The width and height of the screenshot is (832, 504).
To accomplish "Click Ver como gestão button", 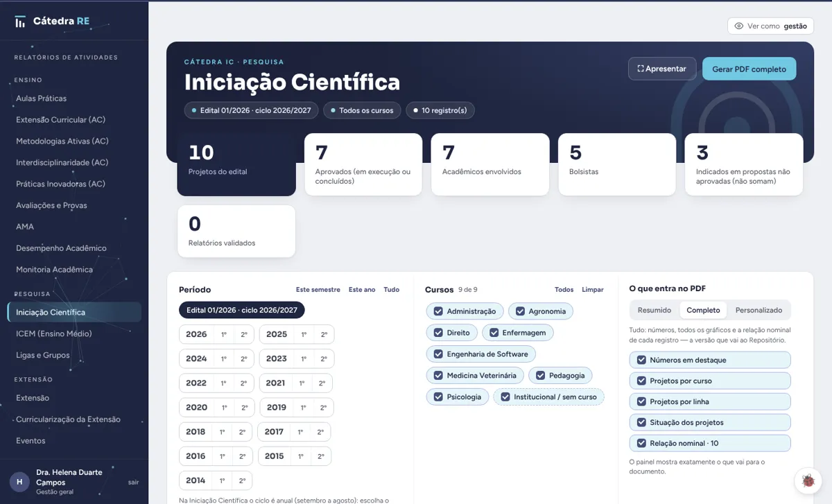I will pos(770,26).
